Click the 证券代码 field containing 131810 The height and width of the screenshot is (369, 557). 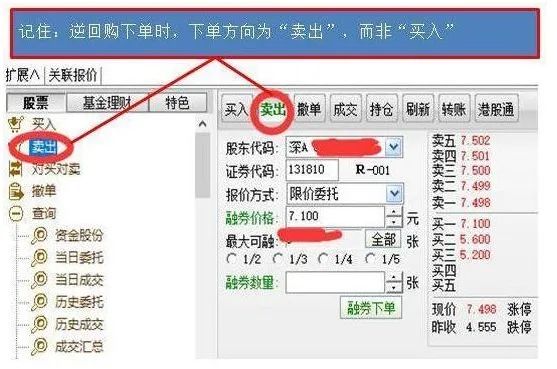(312, 170)
